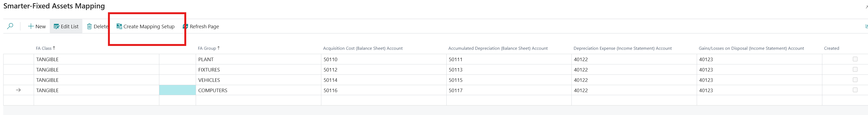Open the share icon at far right
This screenshot has height=115, width=868.
click(866, 26)
